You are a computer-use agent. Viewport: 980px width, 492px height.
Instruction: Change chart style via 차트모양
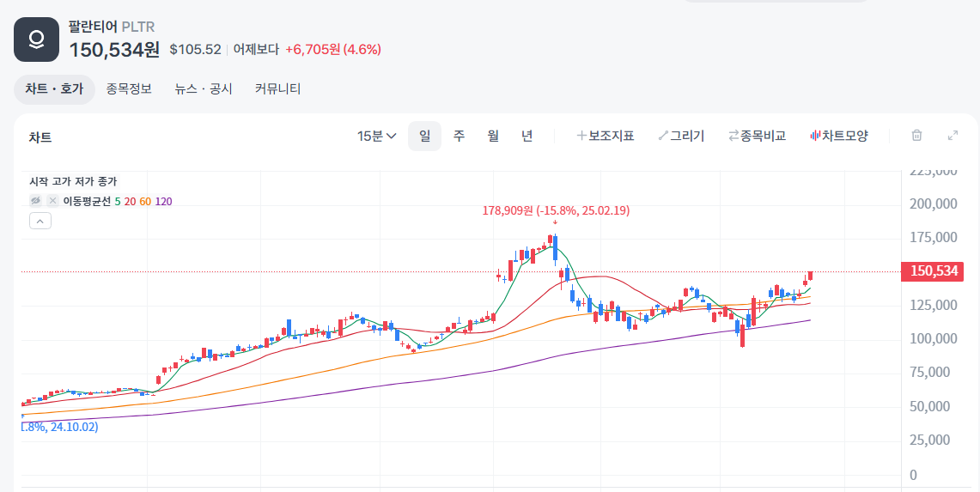tap(839, 136)
